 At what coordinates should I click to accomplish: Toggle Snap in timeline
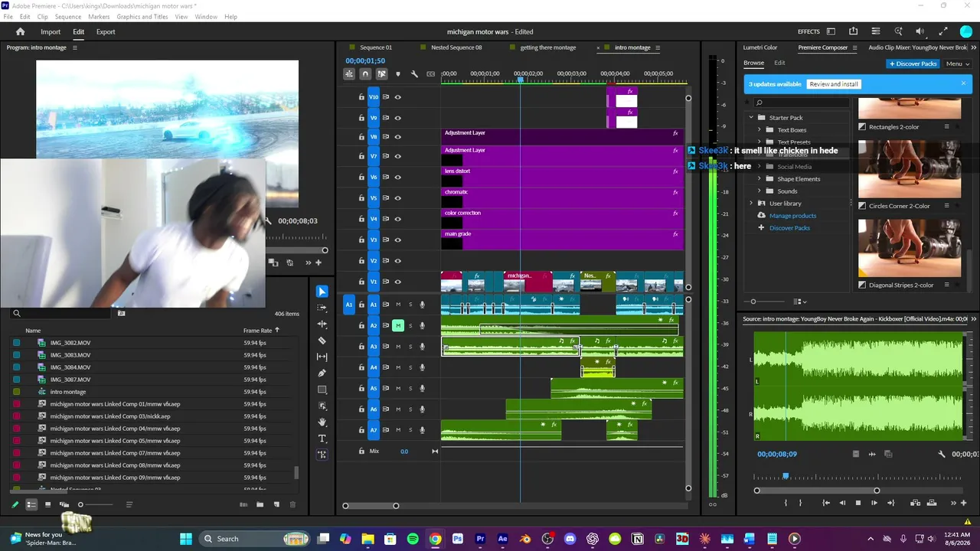tap(365, 74)
